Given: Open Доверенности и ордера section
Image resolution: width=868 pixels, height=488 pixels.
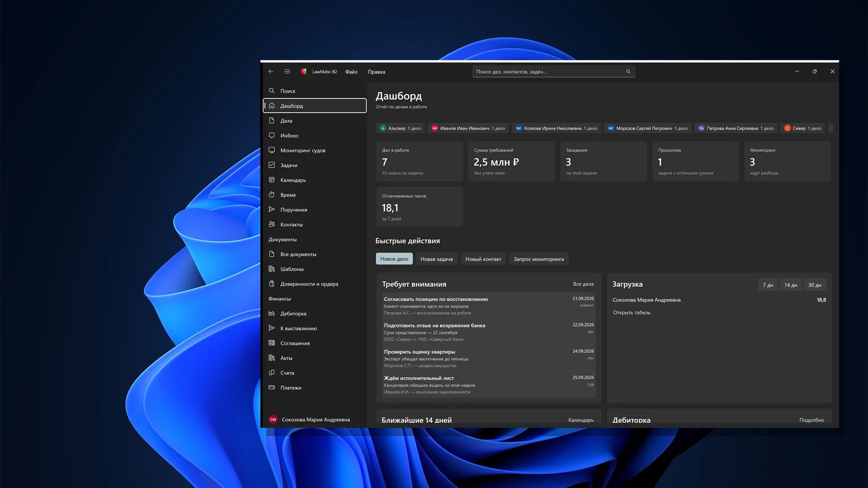Looking at the screenshot, I should point(315,284).
